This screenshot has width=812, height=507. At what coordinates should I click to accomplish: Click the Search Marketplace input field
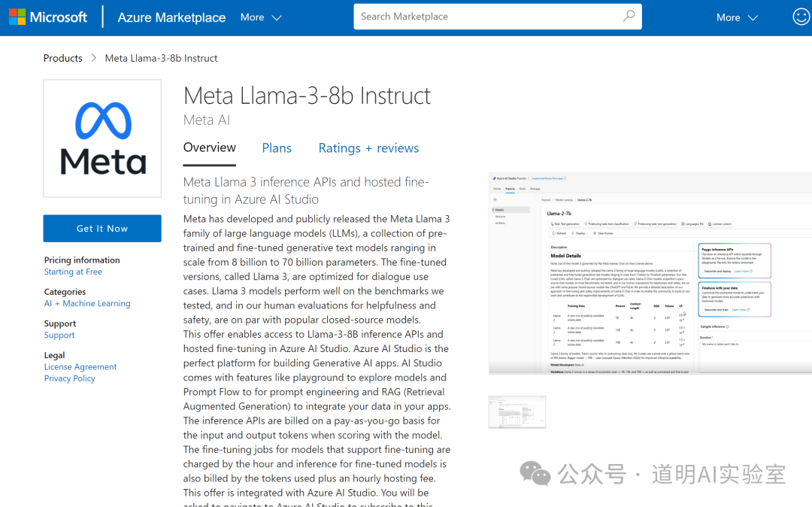click(x=481, y=16)
